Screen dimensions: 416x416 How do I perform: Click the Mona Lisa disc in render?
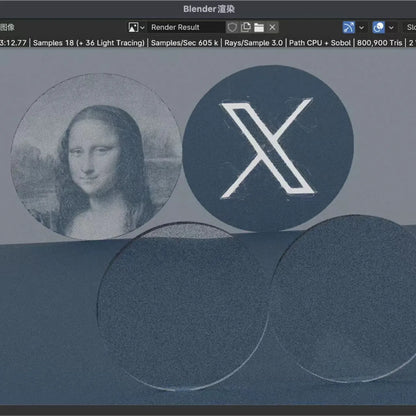[x=96, y=157]
